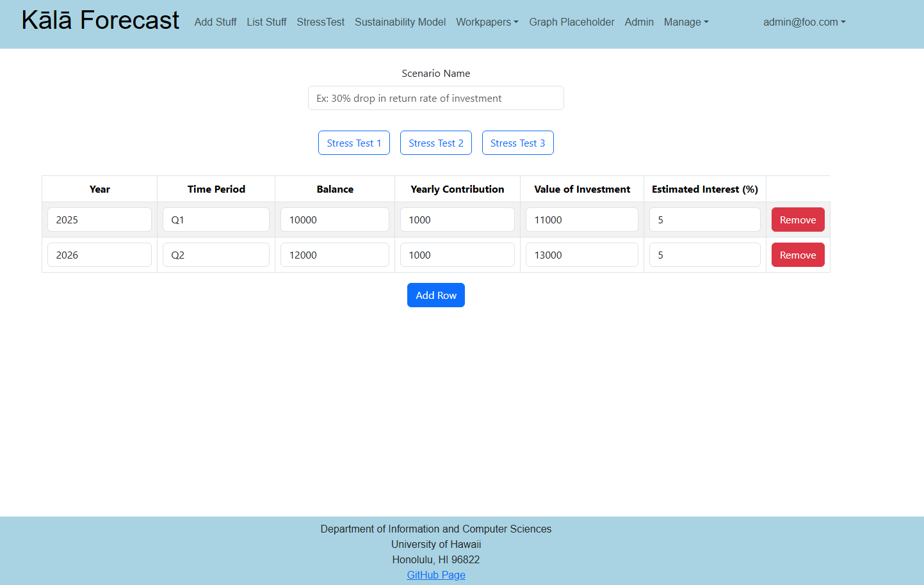Navigate to Sustainability Model
This screenshot has width=924, height=585.
tap(400, 22)
